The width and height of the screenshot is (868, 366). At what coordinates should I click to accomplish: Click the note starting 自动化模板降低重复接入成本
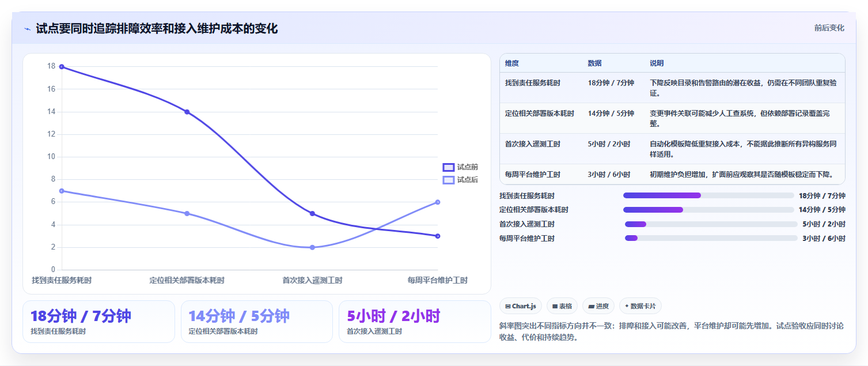[743, 149]
